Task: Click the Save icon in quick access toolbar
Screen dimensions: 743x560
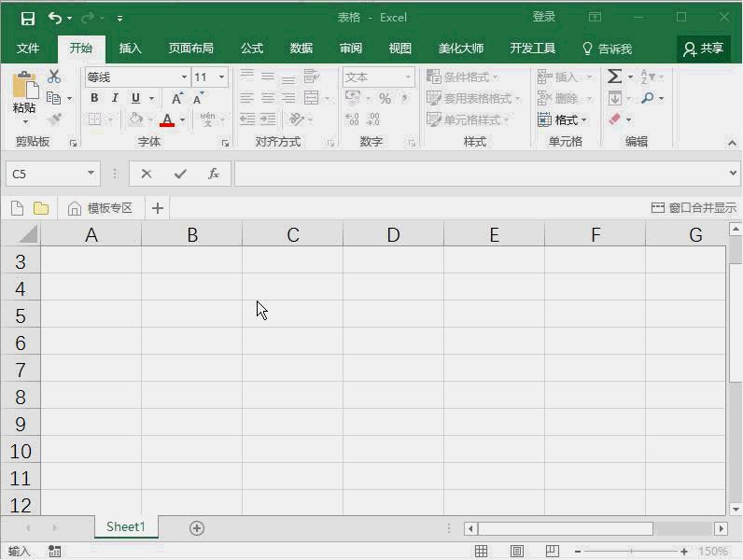Action: (27, 18)
